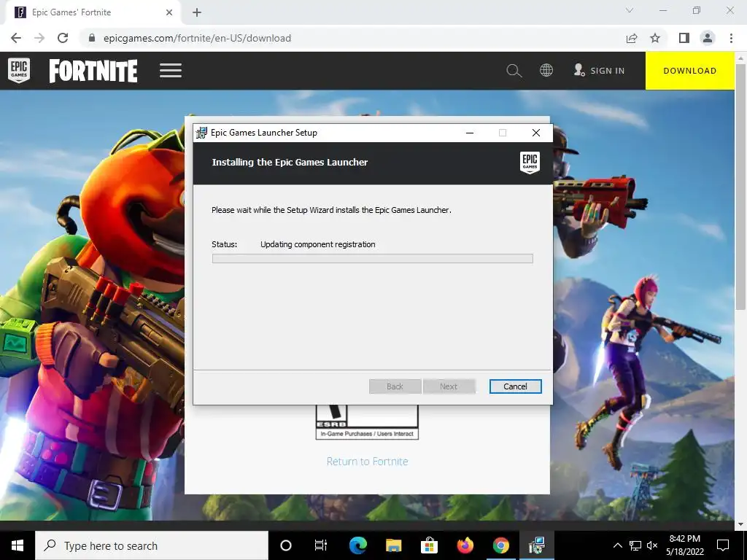Show hidden system tray icons
The height and width of the screenshot is (560, 747).
[617, 545]
